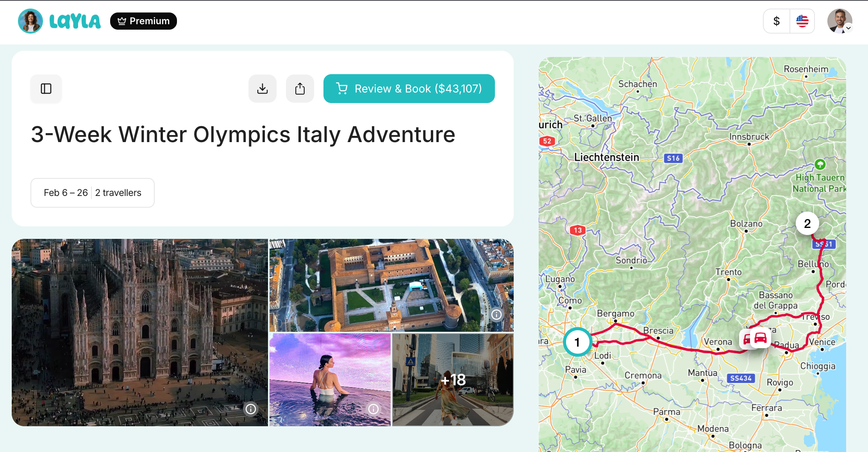The image size is (868, 452).
Task: Open the Milan Duomo cathedral photo
Action: (x=139, y=332)
